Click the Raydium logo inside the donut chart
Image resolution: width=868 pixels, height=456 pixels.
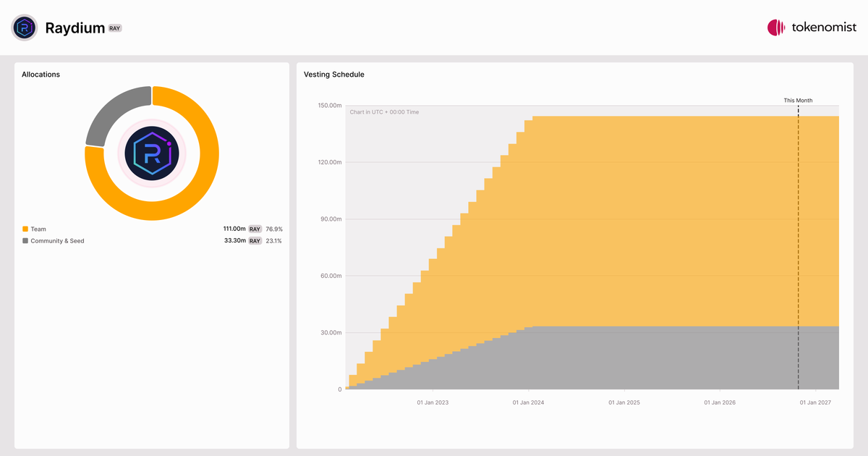click(152, 153)
